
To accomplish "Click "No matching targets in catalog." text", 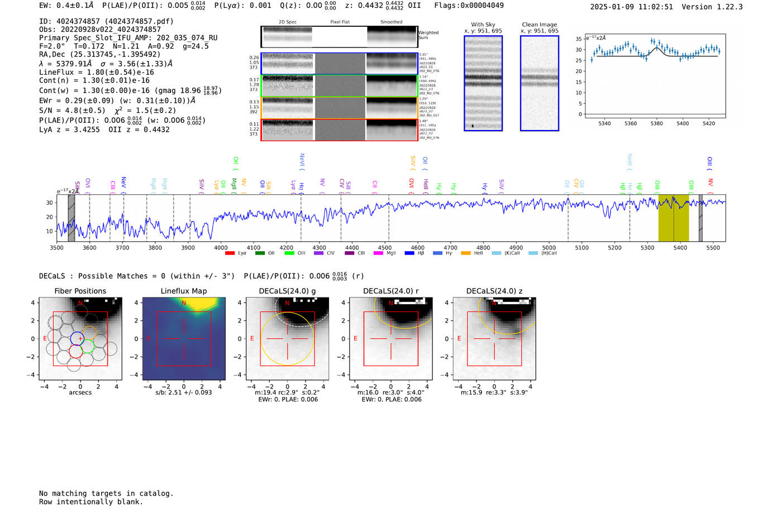I will pyautogui.click(x=106, y=493).
